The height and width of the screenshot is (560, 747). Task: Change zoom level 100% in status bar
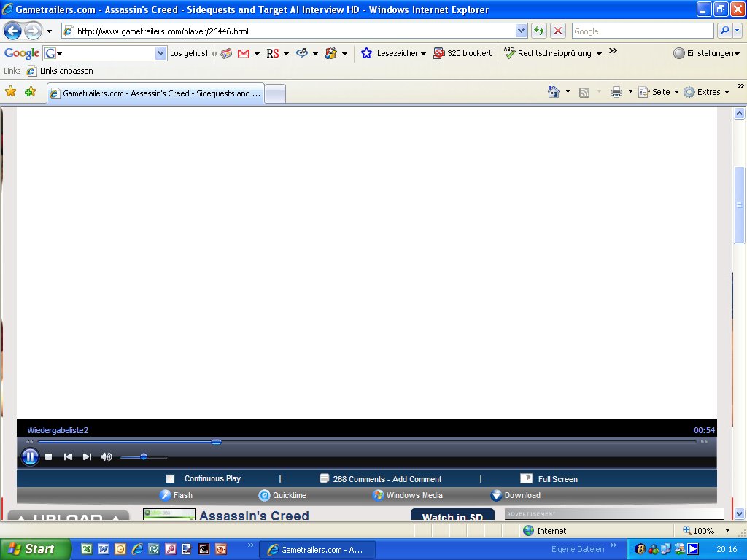[x=706, y=531]
